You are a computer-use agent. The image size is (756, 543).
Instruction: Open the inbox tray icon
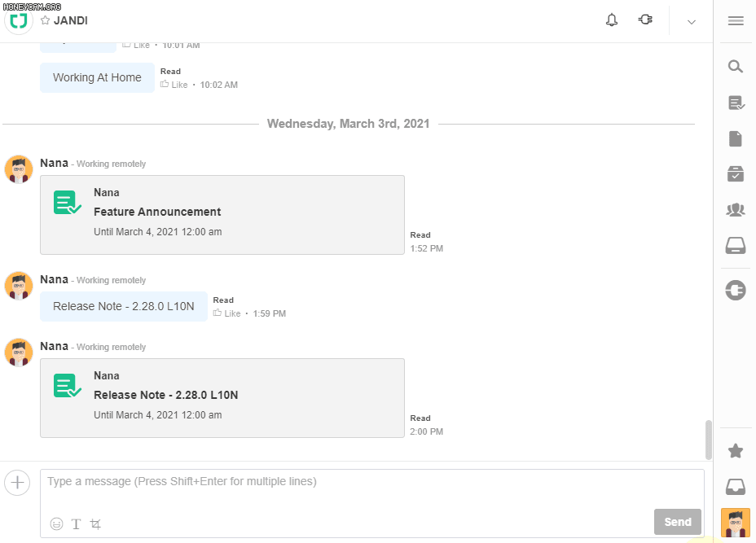pyautogui.click(x=736, y=487)
